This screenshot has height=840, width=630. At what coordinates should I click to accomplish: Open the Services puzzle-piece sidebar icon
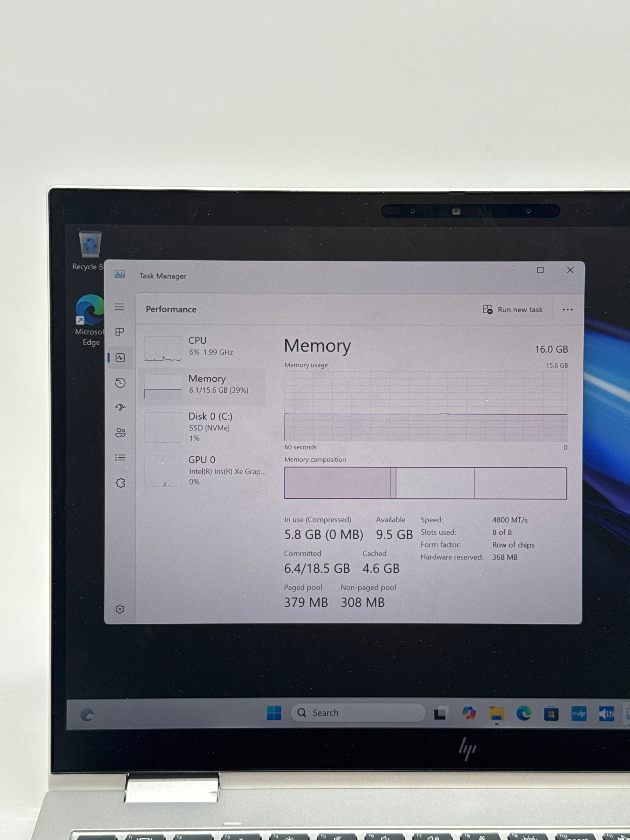pyautogui.click(x=120, y=483)
